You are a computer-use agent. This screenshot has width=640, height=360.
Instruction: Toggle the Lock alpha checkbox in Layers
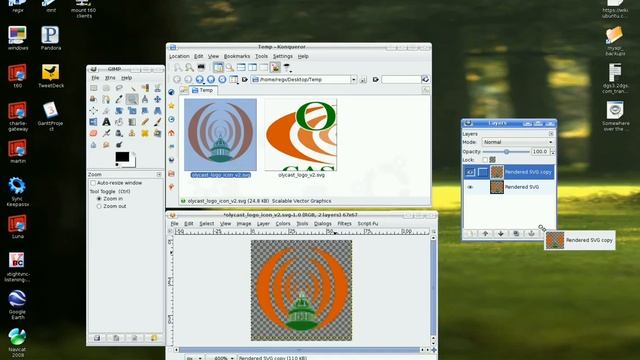(x=485, y=160)
